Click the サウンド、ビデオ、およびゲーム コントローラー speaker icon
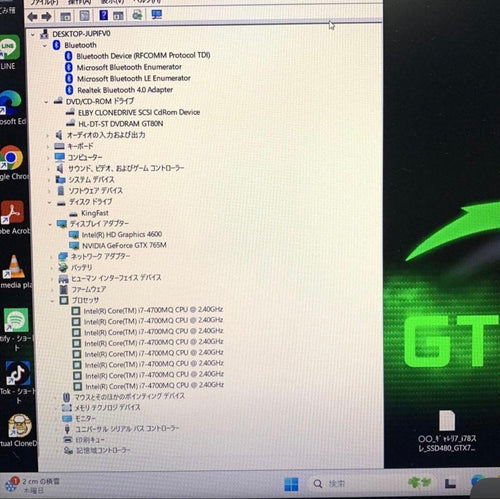500x499 pixels. 60,168
